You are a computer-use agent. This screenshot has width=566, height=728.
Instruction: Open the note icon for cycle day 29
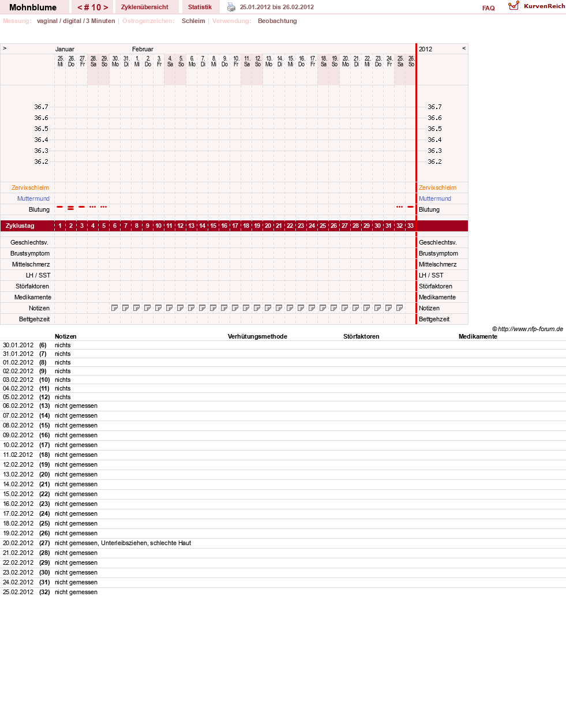pos(366,308)
